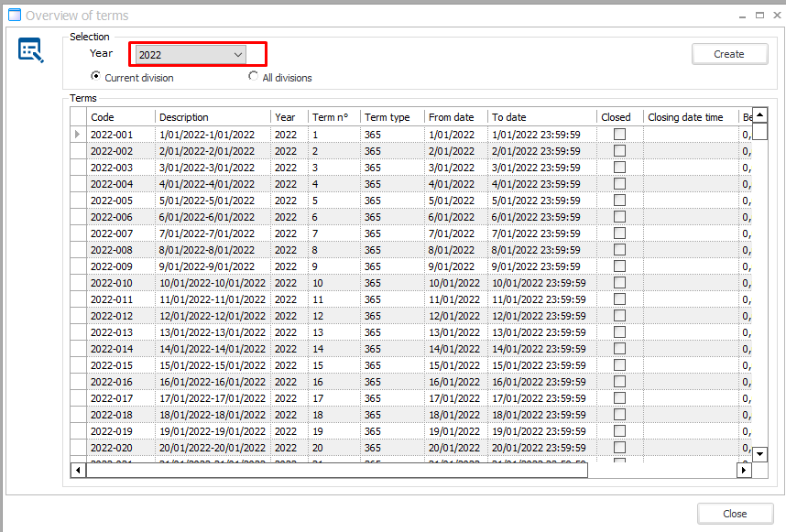
Task: Check the Closed box for term 2022-005
Action: [x=619, y=201]
